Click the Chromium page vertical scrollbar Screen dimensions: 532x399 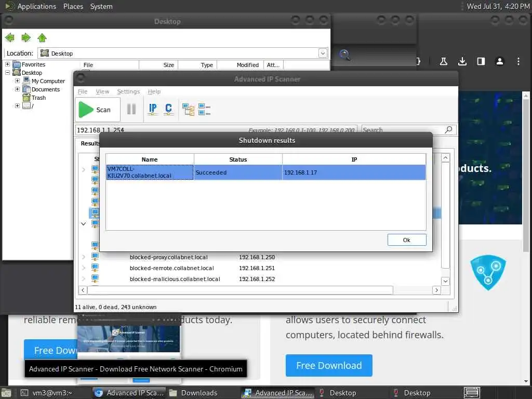click(x=526, y=176)
